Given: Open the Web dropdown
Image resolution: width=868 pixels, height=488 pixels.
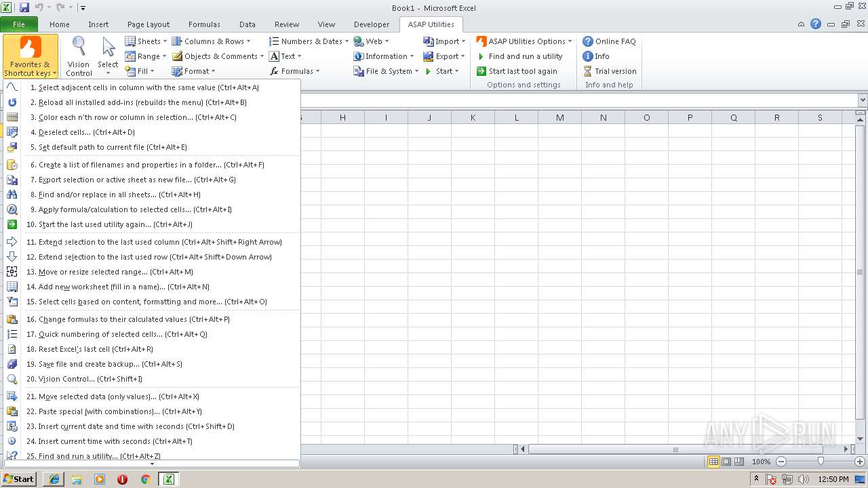Looking at the screenshot, I should (x=371, y=41).
